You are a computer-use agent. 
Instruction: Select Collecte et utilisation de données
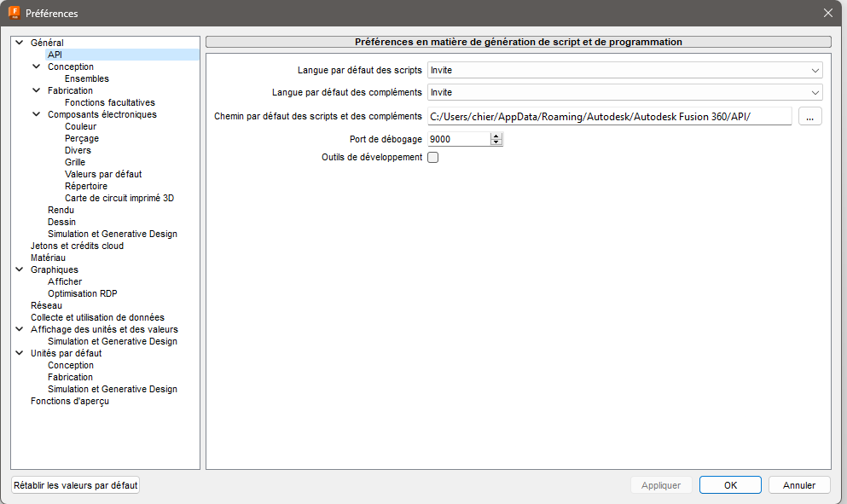97,317
